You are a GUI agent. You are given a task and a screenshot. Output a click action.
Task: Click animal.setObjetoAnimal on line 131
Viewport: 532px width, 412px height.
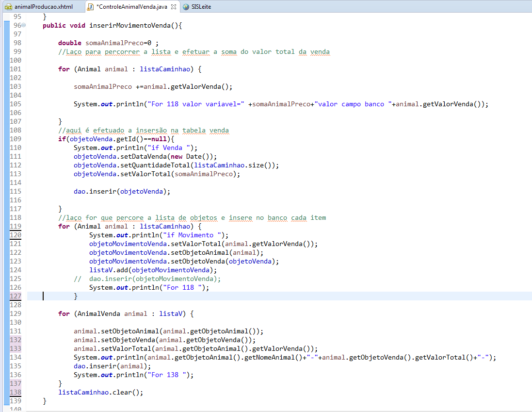(x=116, y=331)
